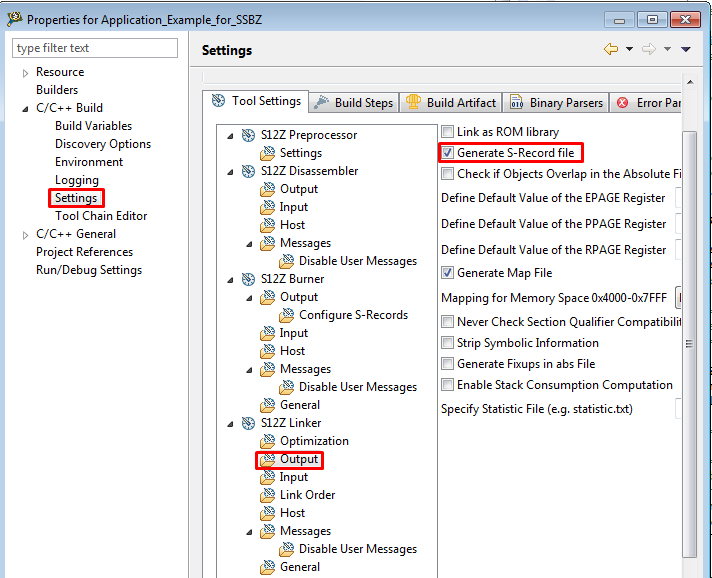Collapse the S12Z Linker node
The image size is (712, 578).
pyautogui.click(x=230, y=424)
